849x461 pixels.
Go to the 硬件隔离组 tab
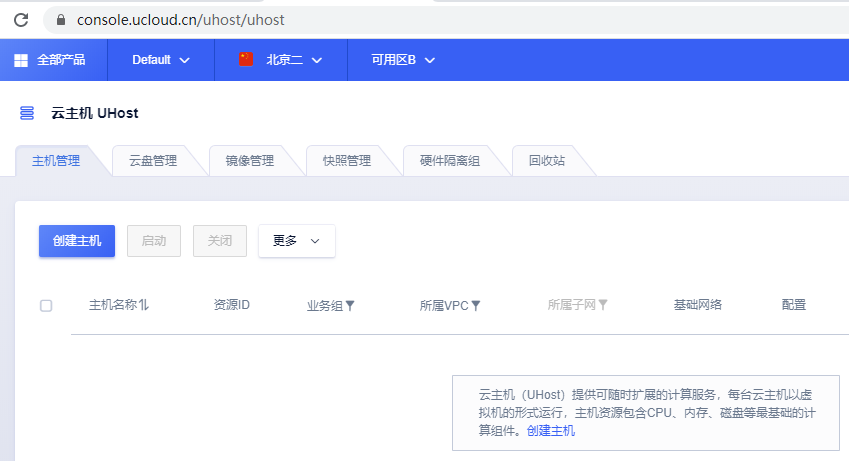pyautogui.click(x=450, y=161)
